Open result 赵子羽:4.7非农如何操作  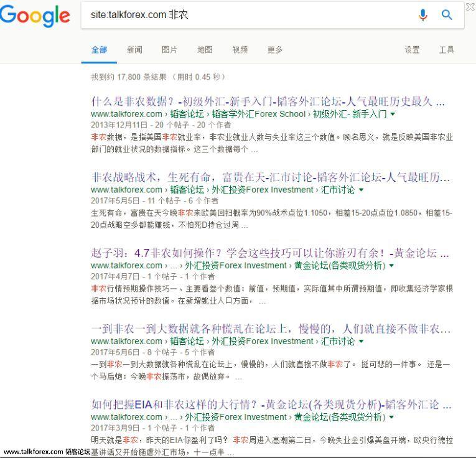point(270,253)
